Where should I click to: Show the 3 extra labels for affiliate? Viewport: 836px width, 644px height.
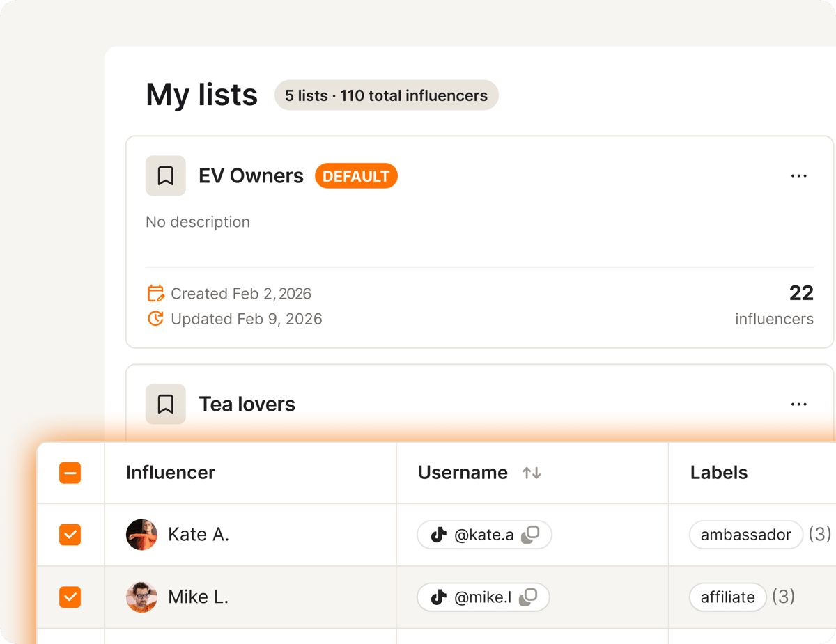783,597
